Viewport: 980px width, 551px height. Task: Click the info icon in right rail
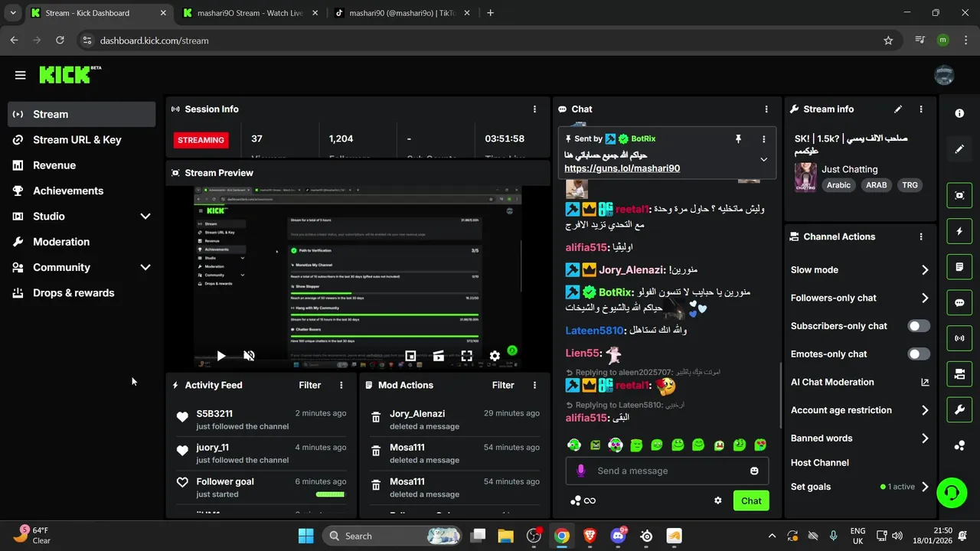click(x=959, y=113)
